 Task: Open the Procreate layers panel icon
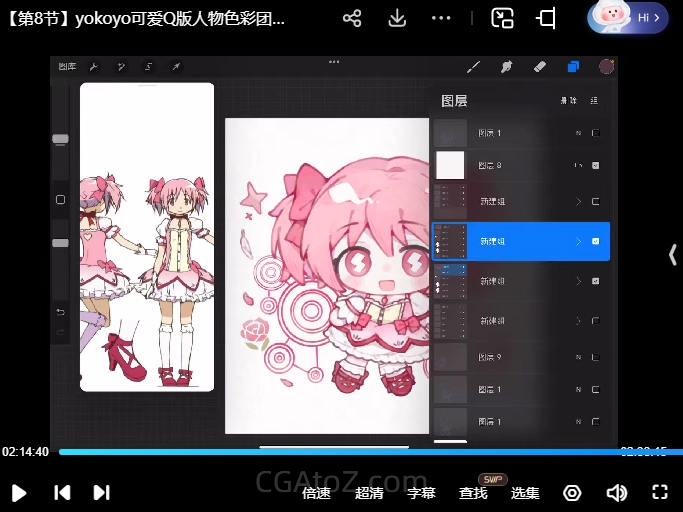pyautogui.click(x=573, y=67)
